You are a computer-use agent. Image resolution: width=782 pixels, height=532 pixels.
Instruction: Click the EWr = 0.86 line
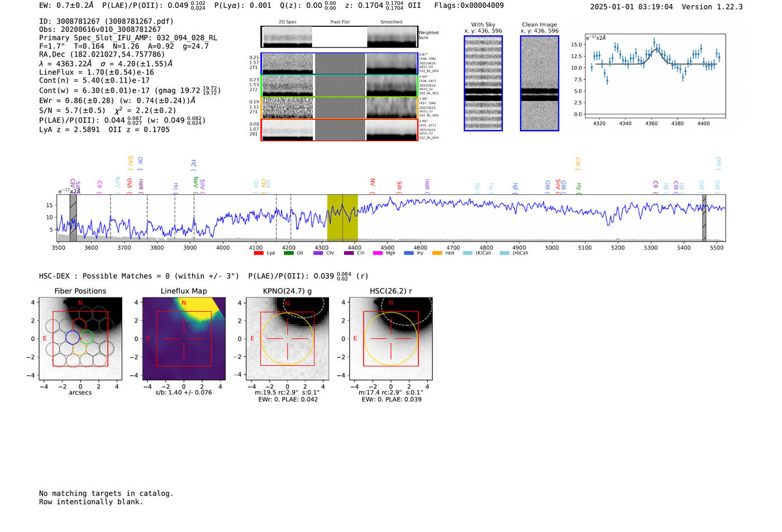(x=117, y=100)
